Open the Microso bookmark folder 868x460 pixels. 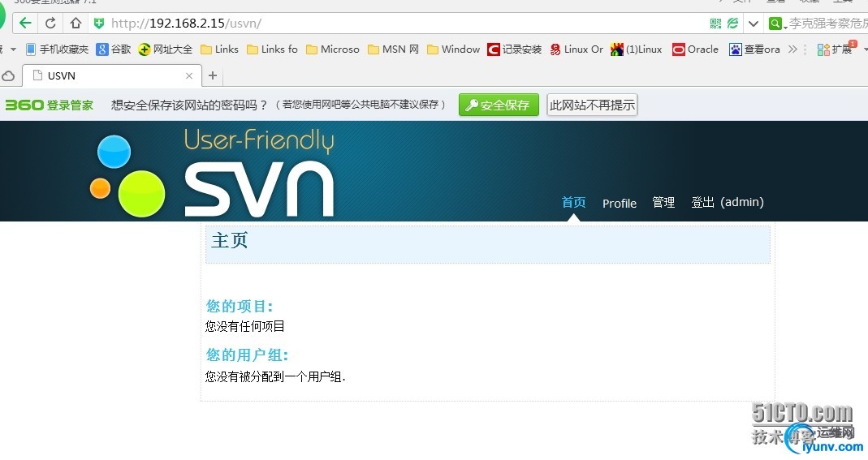[333, 49]
